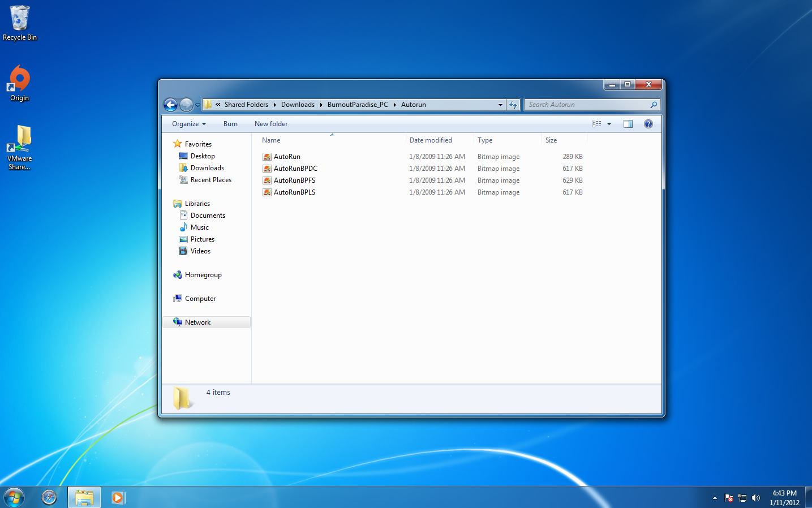Viewport: 812px width, 508px height.
Task: Open the Music library
Action: click(199, 227)
